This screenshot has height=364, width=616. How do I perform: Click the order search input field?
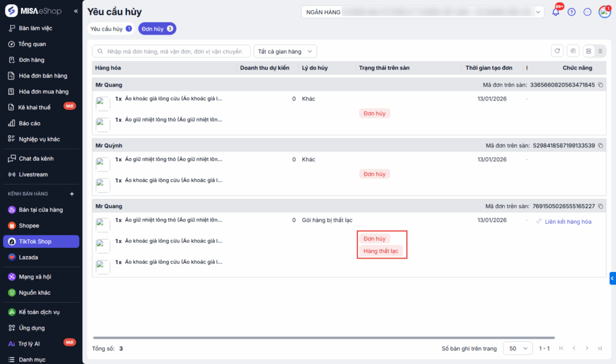point(171,52)
